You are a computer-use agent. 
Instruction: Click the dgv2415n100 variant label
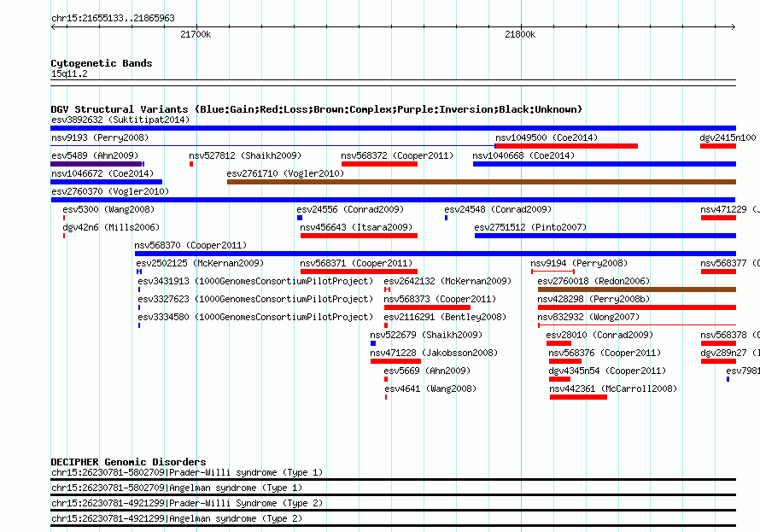[728, 137]
